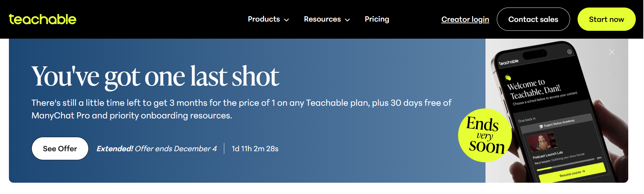
Task: Click the course progress bar on the phone
Action: tap(565, 164)
